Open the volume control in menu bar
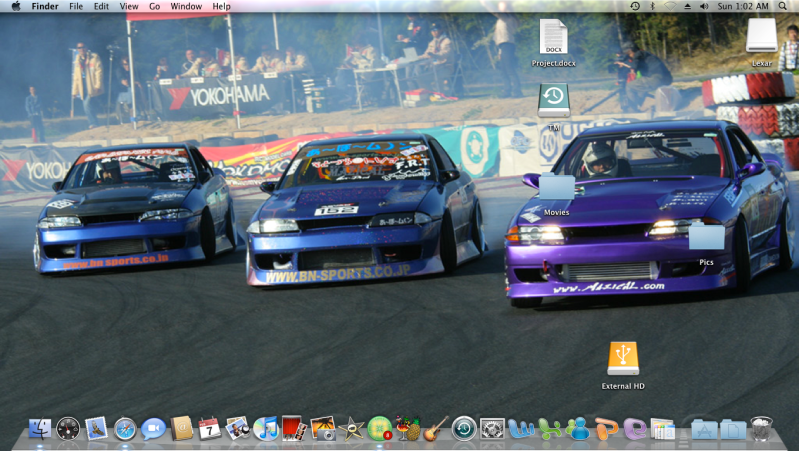Viewport: 799px width, 451px height. [x=704, y=6]
